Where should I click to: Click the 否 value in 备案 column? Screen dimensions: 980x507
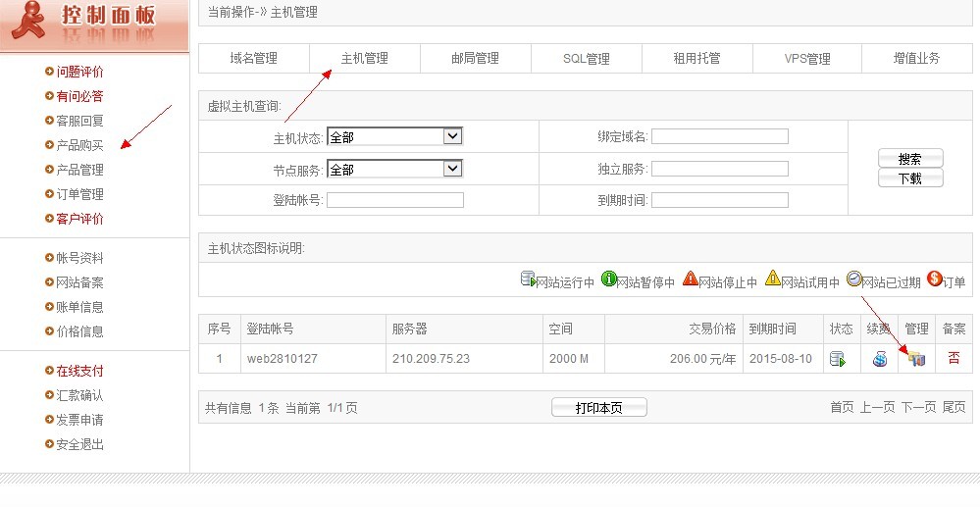coord(954,358)
